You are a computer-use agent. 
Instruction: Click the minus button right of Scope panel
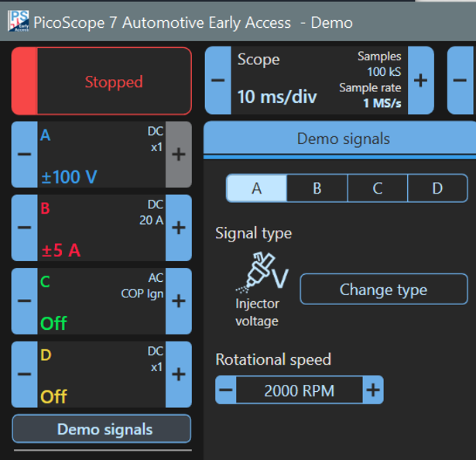(461, 81)
